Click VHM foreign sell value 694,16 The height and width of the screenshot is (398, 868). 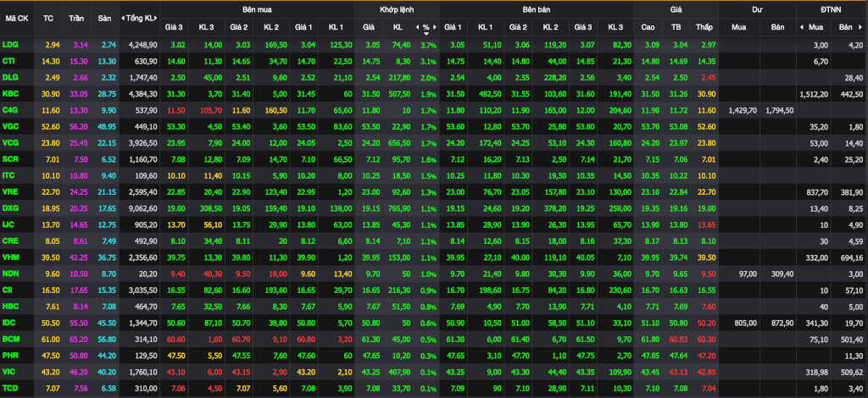(x=851, y=258)
